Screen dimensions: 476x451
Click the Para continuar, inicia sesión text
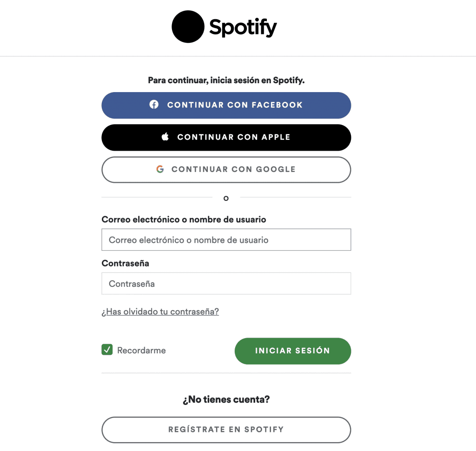click(226, 80)
